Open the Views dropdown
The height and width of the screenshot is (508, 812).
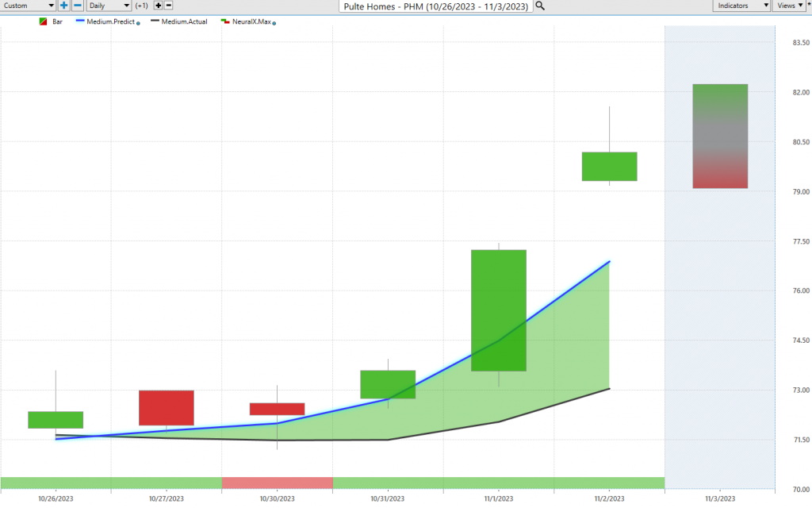789,6
